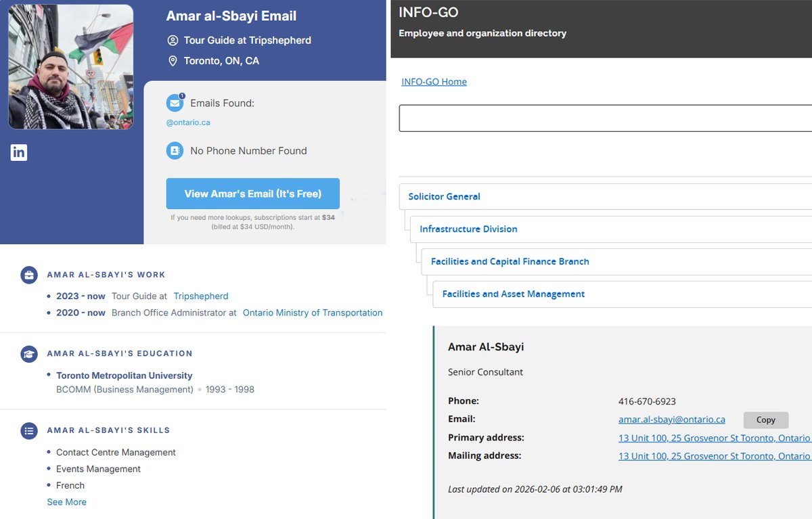Click the amar.al-sbayi@ontario.ca email link
The image size is (812, 519).
pyautogui.click(x=672, y=420)
